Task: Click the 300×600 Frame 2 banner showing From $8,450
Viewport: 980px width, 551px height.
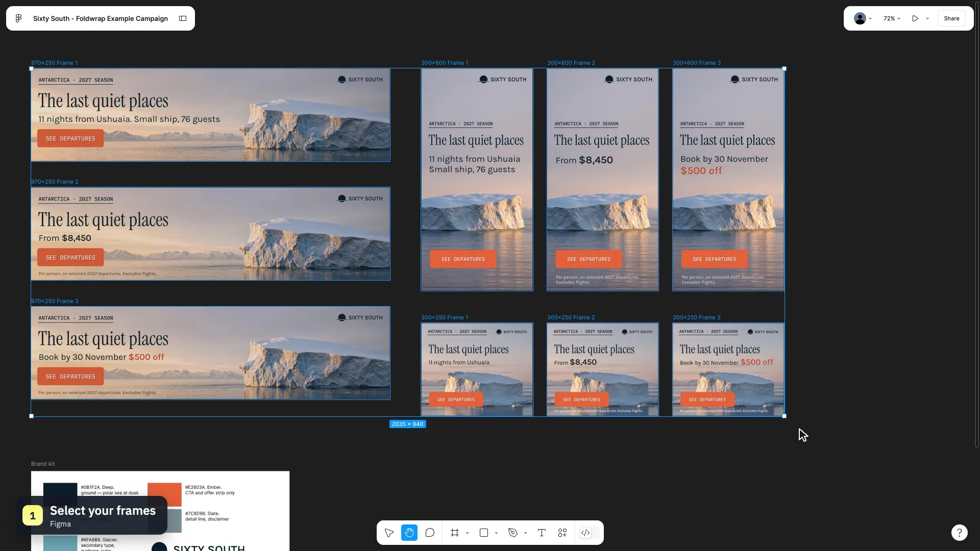Action: 603,180
